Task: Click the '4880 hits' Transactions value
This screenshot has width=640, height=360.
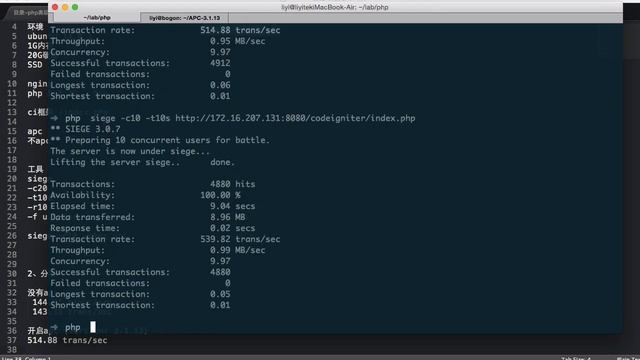Action: pos(233,184)
